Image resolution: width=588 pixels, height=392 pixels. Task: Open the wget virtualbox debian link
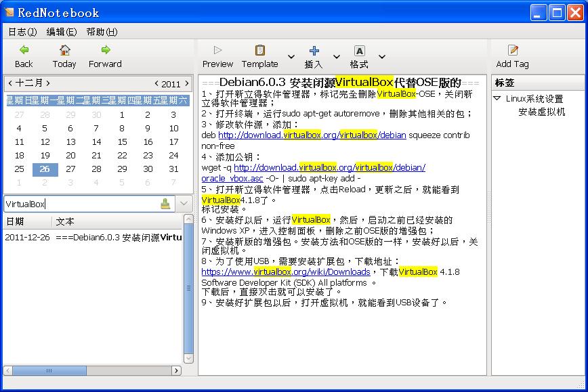point(330,167)
